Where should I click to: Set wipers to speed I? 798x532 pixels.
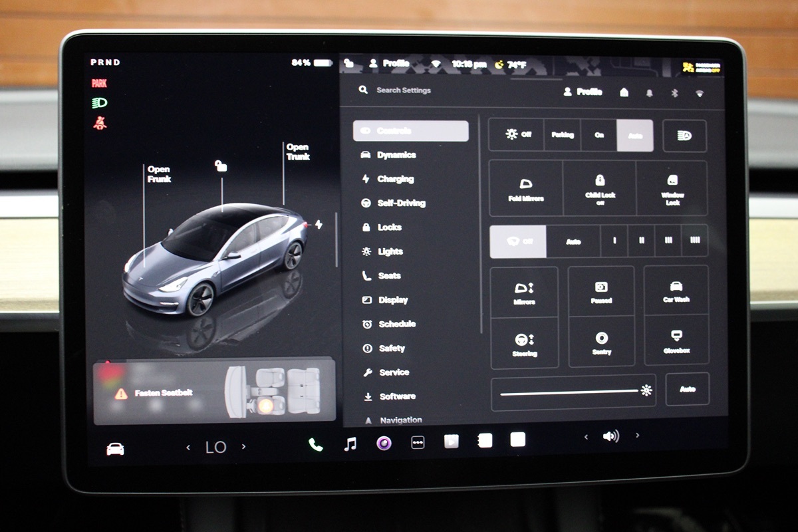point(614,241)
